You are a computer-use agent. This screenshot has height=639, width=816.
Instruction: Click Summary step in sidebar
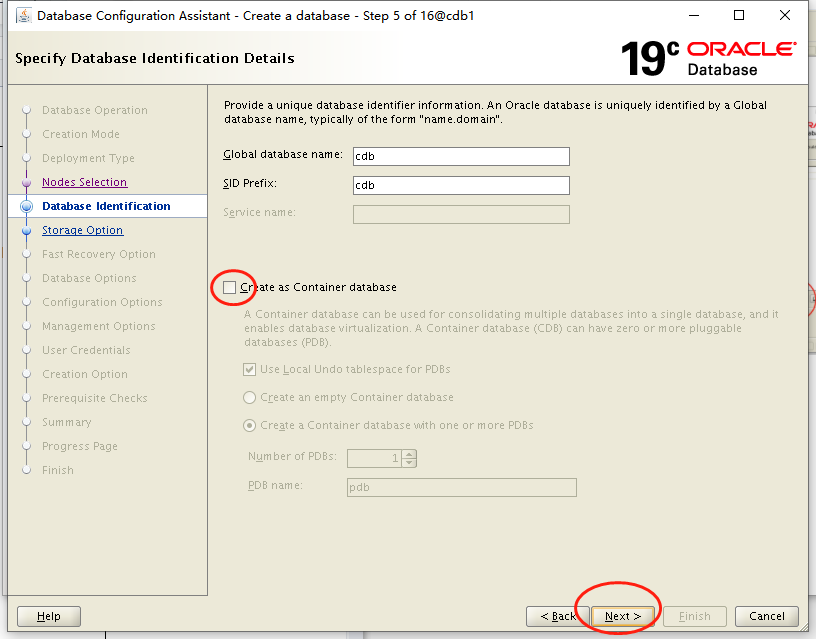click(67, 422)
